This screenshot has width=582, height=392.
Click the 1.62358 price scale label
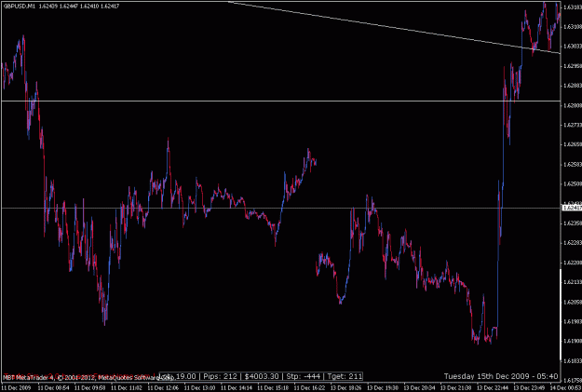click(573, 223)
